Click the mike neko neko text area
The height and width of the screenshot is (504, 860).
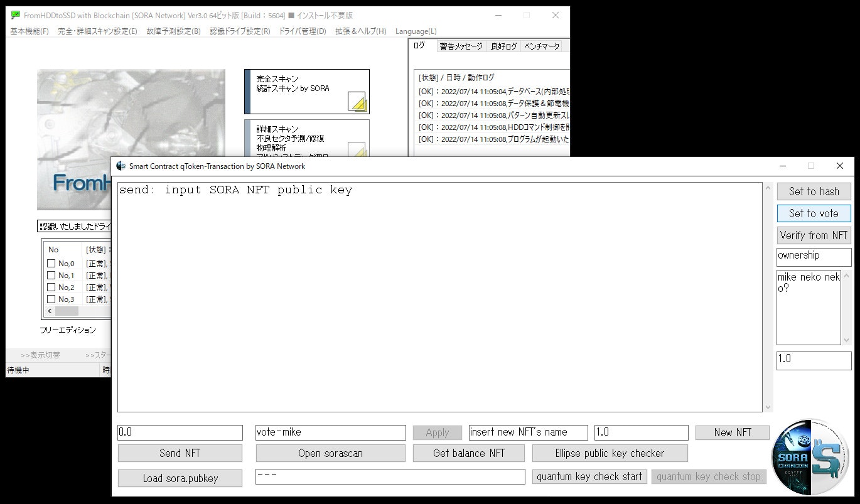pyautogui.click(x=809, y=308)
